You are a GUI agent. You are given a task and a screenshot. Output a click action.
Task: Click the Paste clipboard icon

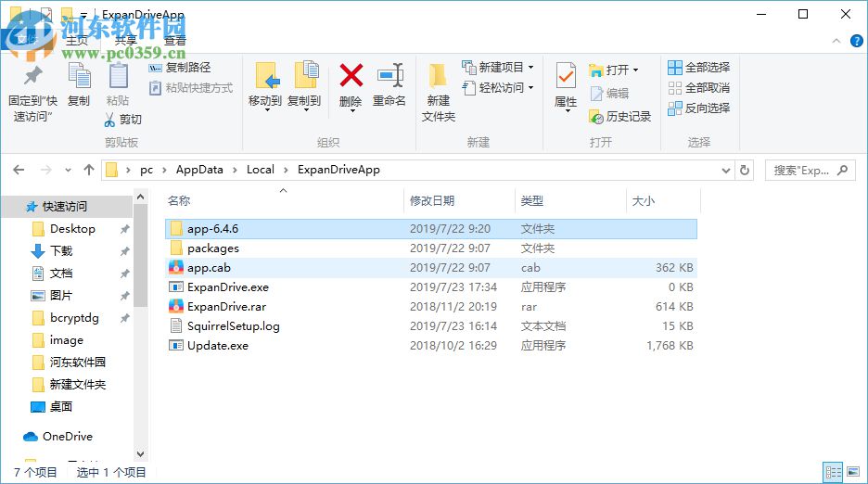(x=118, y=76)
